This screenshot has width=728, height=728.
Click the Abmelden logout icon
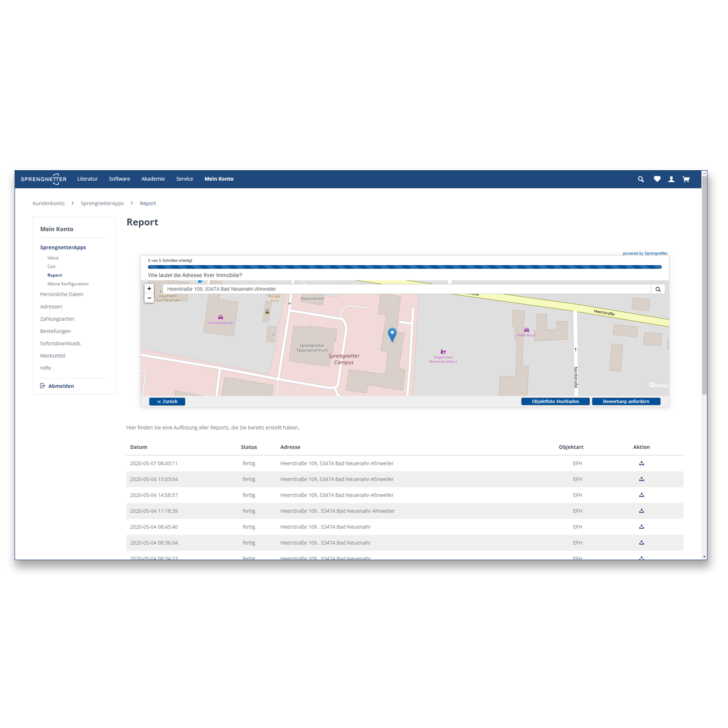pyautogui.click(x=43, y=386)
